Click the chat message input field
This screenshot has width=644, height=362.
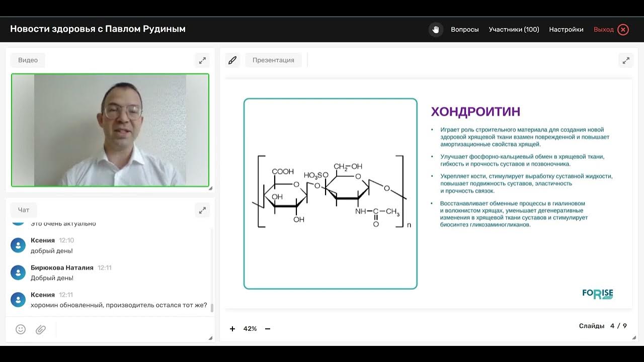tap(131, 329)
